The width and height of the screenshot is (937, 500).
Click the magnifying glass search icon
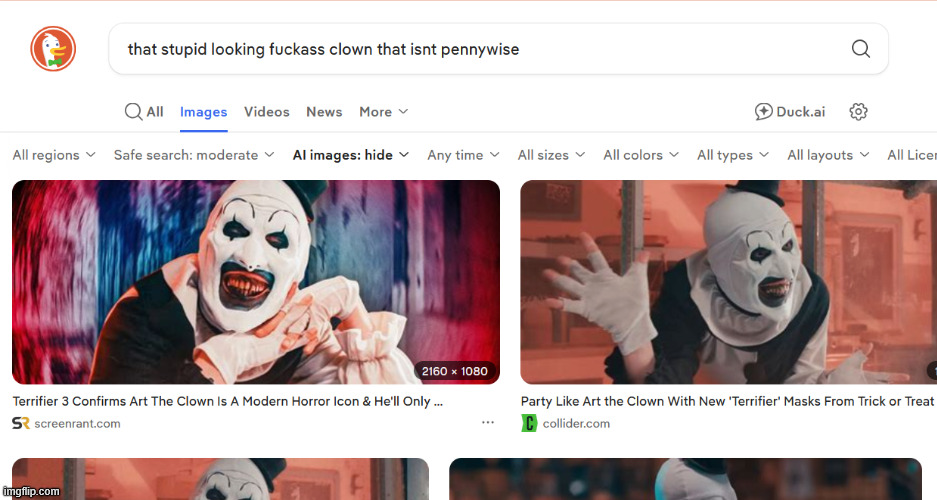pos(861,49)
